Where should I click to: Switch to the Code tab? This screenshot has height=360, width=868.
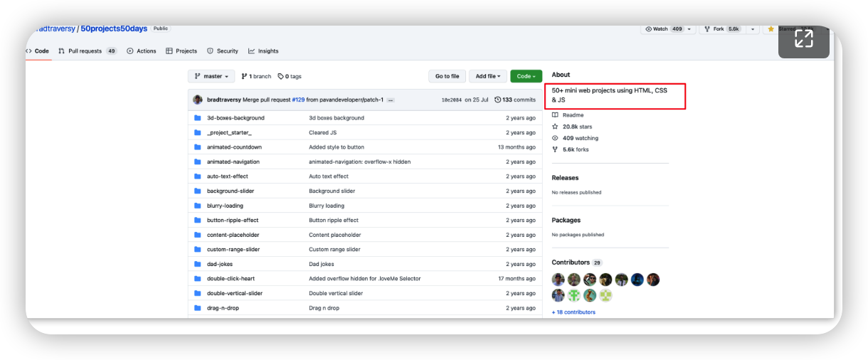click(x=37, y=51)
